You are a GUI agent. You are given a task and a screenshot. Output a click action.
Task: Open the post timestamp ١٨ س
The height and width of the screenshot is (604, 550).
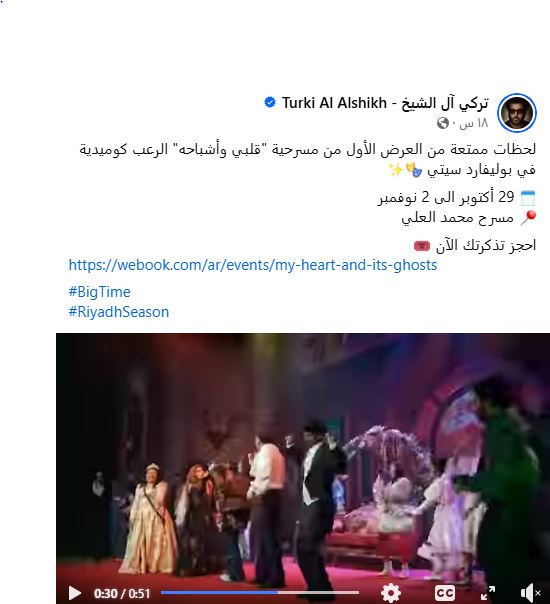click(474, 123)
